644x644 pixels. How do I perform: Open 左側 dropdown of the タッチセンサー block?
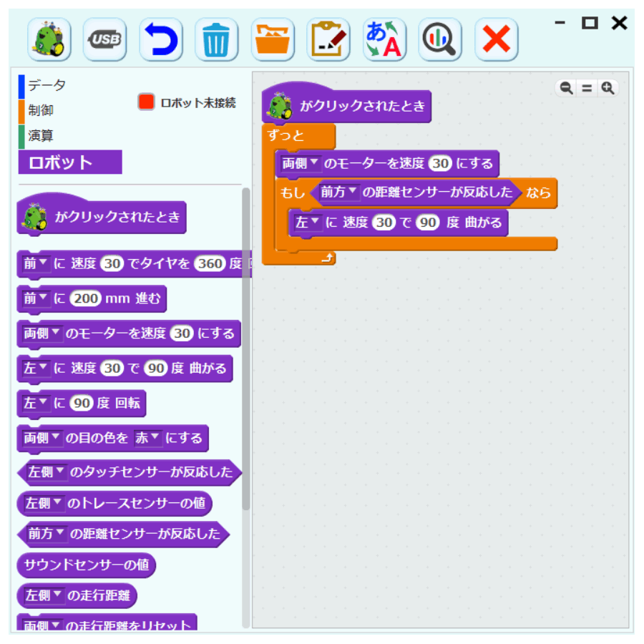click(x=46, y=472)
